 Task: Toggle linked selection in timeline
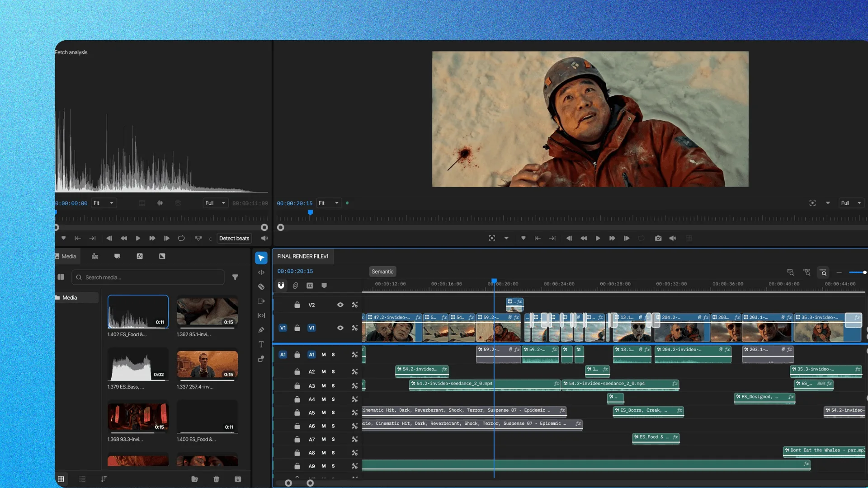(x=295, y=286)
